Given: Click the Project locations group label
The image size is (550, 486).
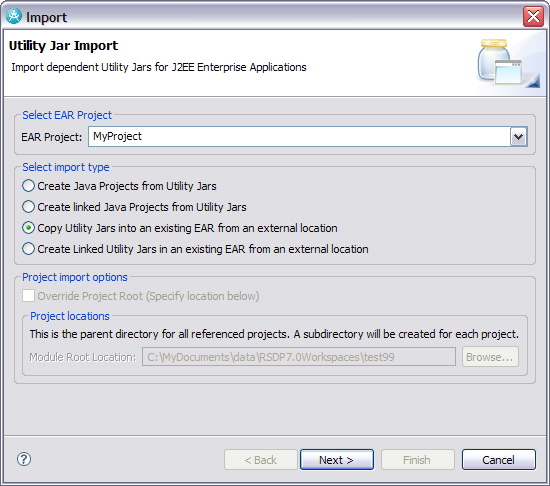Looking at the screenshot, I should click(70, 316).
